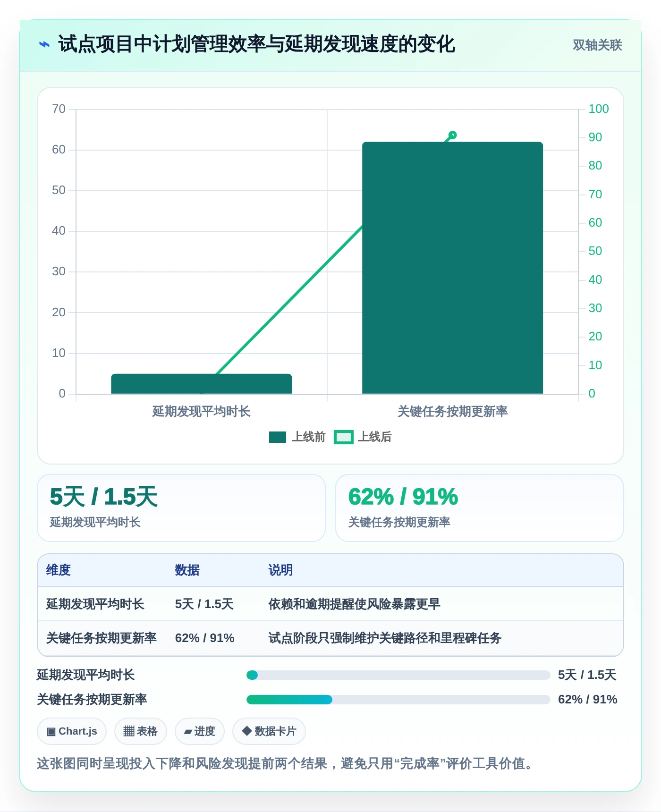Click the 62% / 91% value beside progress bar
661x812 pixels.
(588, 700)
